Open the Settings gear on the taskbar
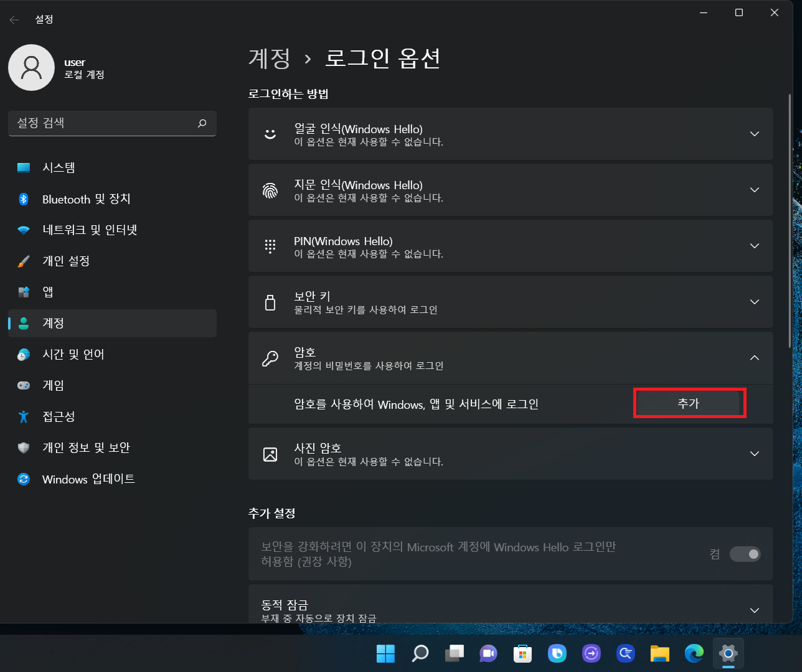 click(729, 653)
